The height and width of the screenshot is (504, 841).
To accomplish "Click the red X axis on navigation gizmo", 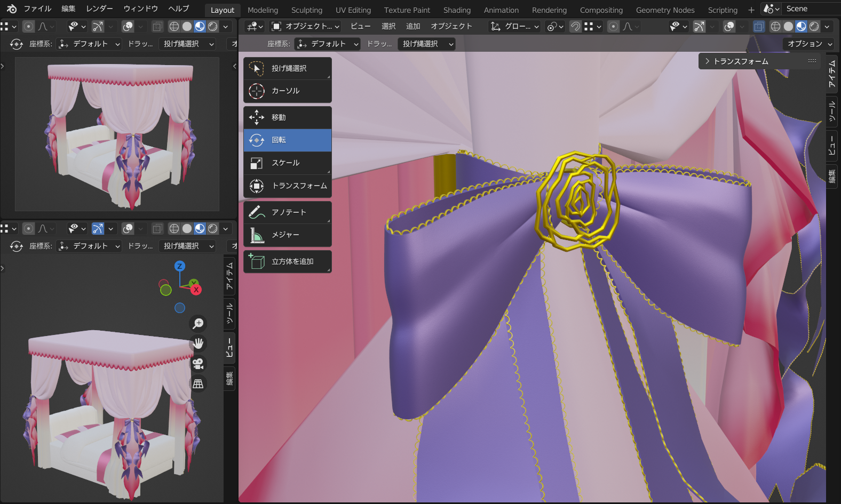I will tap(196, 290).
